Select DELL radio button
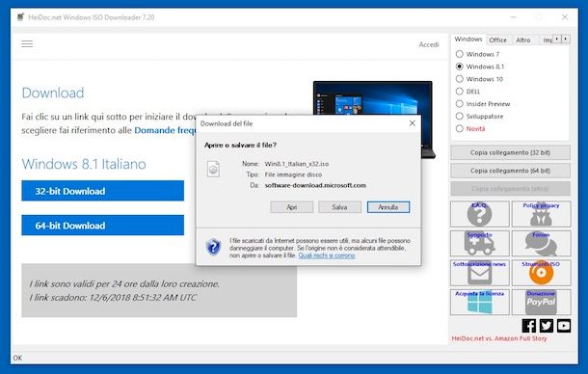This screenshot has width=588, height=374. coord(460,92)
